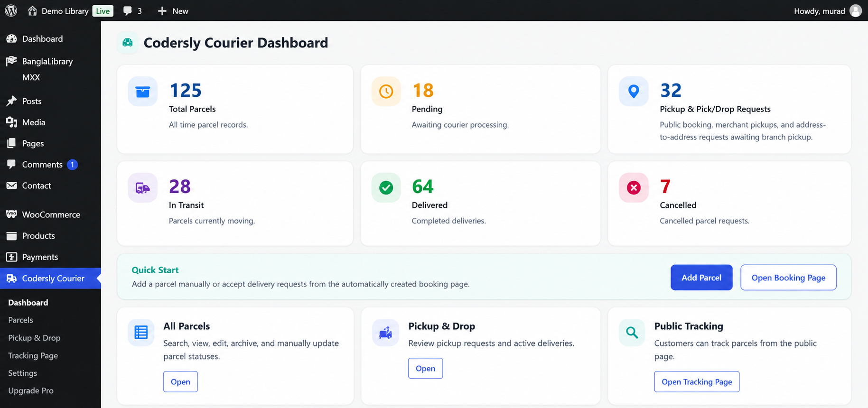
Task: Click the Demo Library site name
Action: 65,11
